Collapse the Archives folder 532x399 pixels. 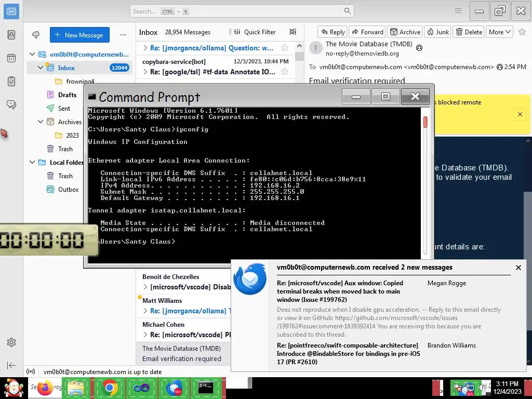(41, 122)
